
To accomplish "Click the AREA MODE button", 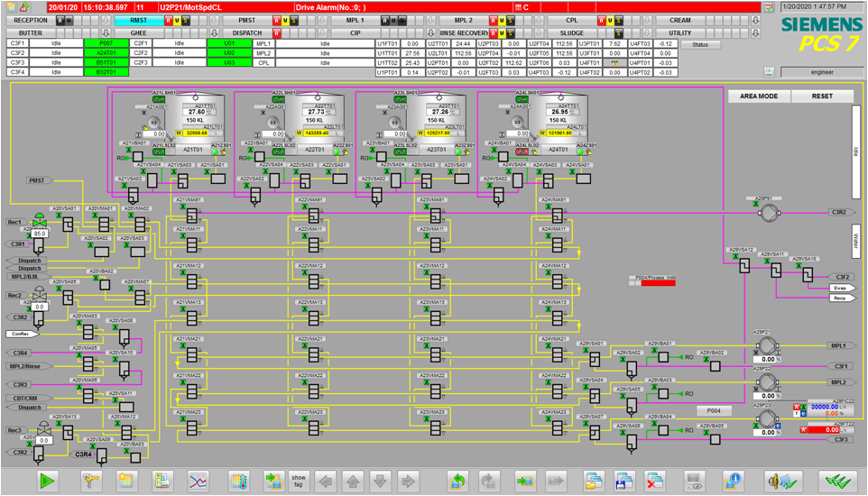I will tap(759, 96).
